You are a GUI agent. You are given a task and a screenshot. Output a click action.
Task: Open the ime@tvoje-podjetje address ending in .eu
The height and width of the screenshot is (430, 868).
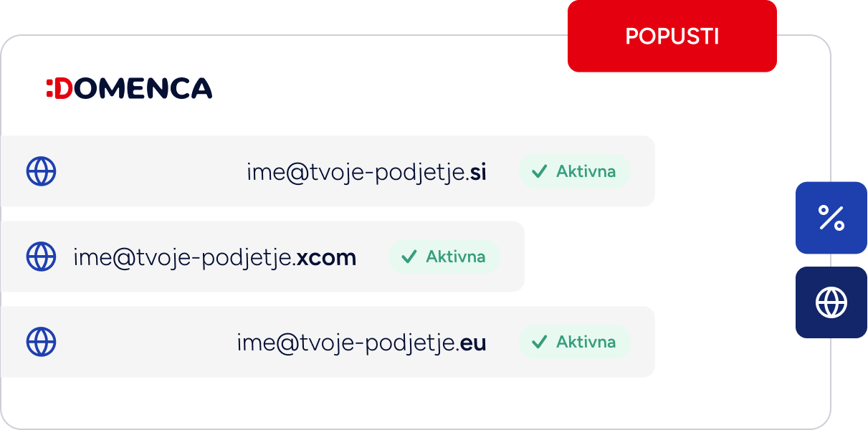362,343
